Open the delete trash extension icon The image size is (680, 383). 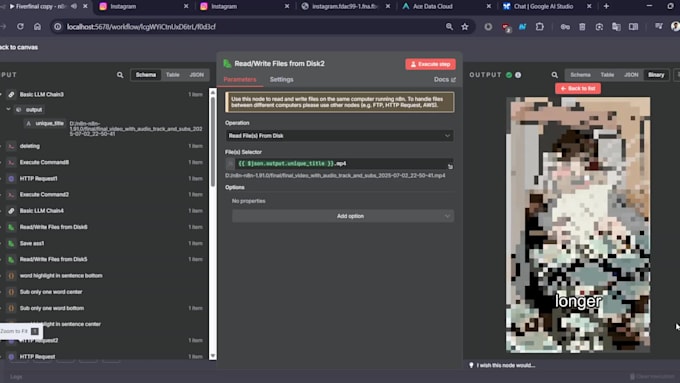pos(582,27)
